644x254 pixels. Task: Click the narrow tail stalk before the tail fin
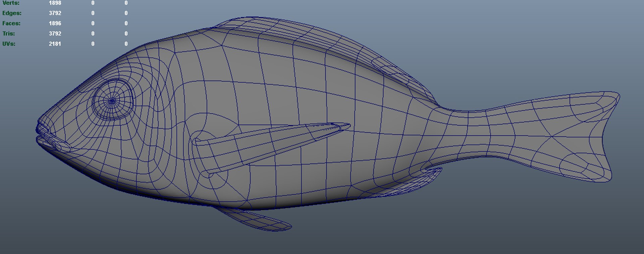[x=476, y=133]
